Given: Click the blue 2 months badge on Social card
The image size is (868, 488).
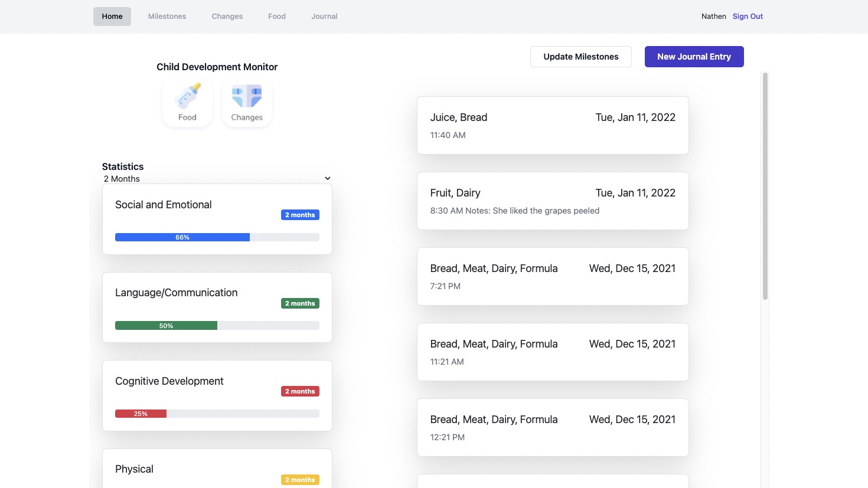Looking at the screenshot, I should pos(300,215).
